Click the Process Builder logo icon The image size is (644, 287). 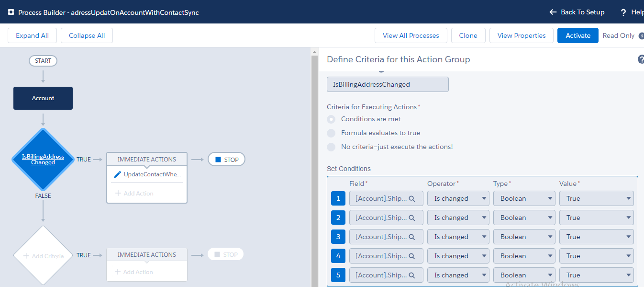(11, 12)
